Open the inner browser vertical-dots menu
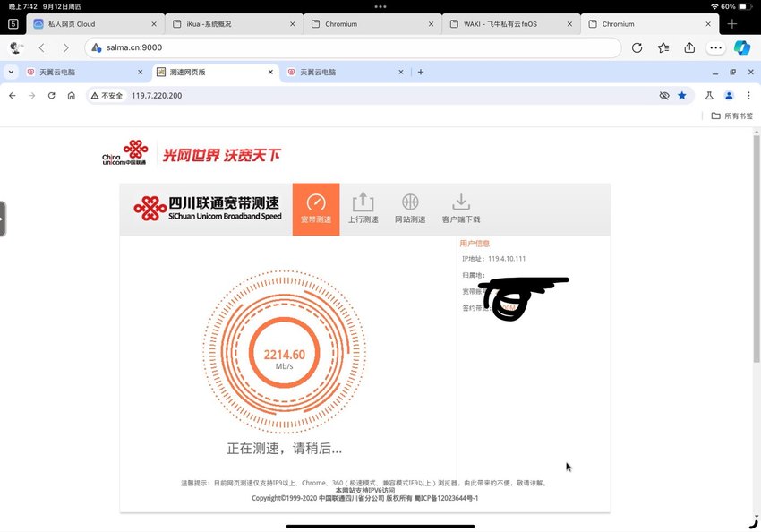Screen dimensions: 761x532 pos(748,96)
